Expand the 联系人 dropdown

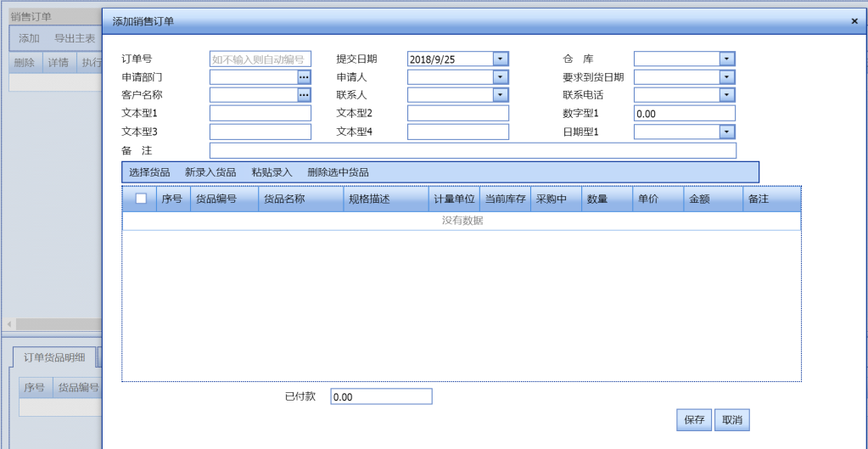coord(501,95)
